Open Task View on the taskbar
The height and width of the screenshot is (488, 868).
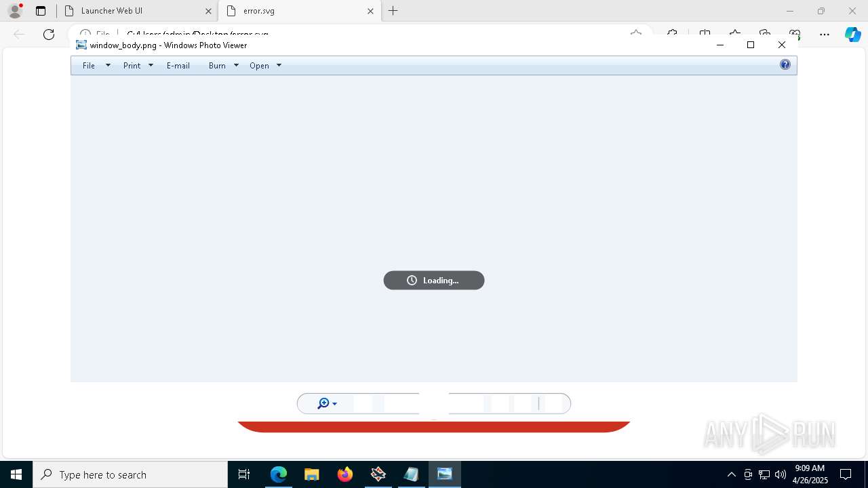(244, 474)
